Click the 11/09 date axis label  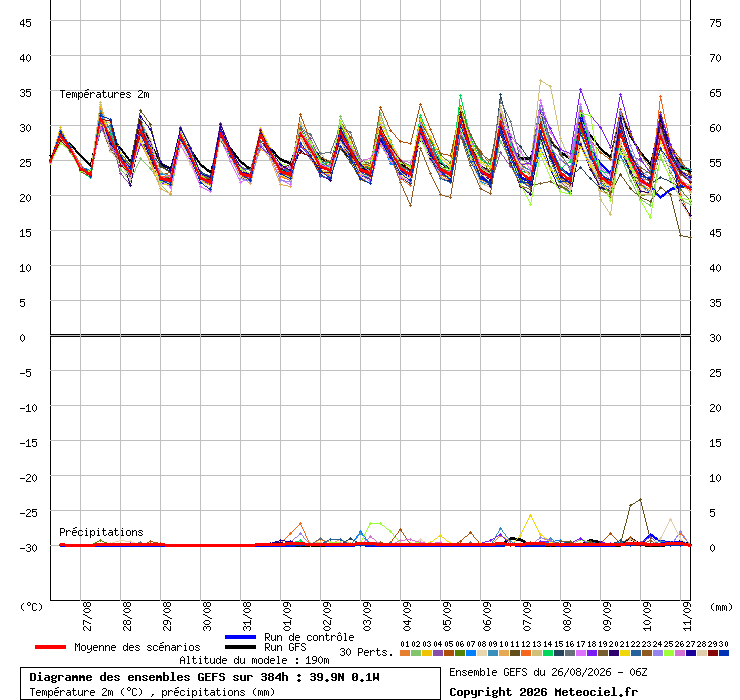687,616
